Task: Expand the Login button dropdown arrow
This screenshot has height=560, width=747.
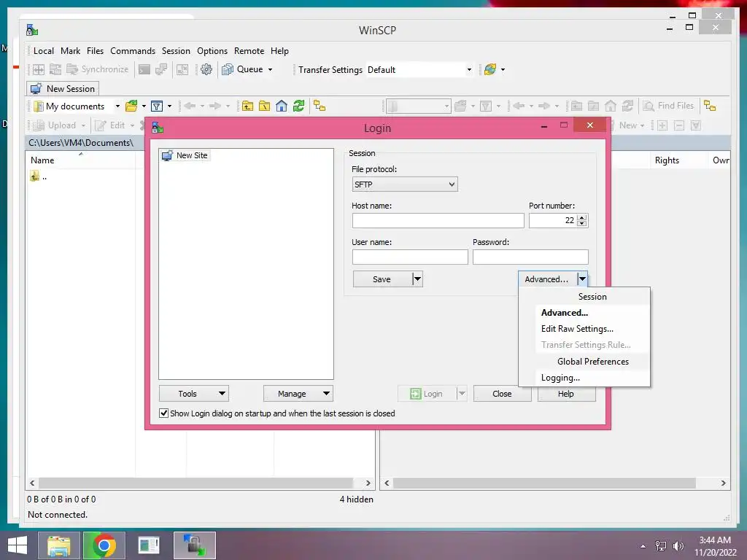Action: click(x=462, y=393)
